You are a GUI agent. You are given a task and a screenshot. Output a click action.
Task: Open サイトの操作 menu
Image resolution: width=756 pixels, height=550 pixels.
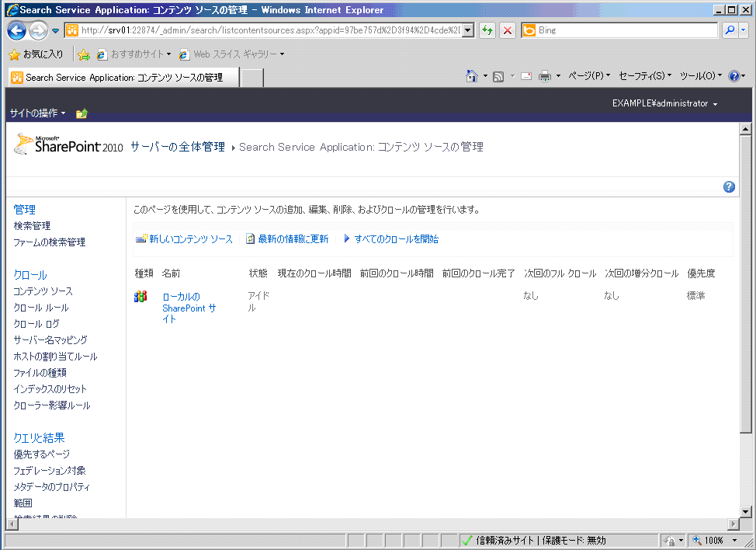(37, 113)
